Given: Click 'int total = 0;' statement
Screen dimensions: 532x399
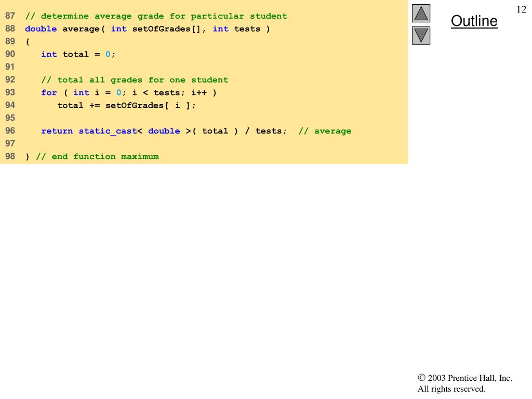Looking at the screenshot, I should tap(78, 54).
